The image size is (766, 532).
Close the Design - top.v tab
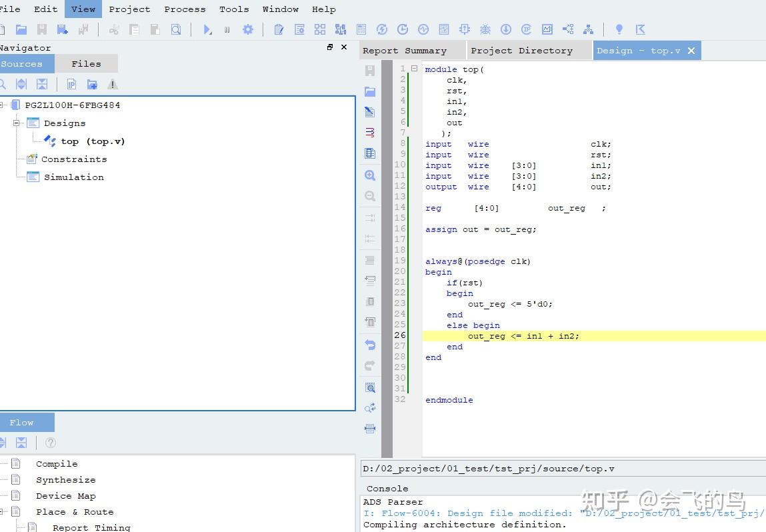click(x=691, y=51)
